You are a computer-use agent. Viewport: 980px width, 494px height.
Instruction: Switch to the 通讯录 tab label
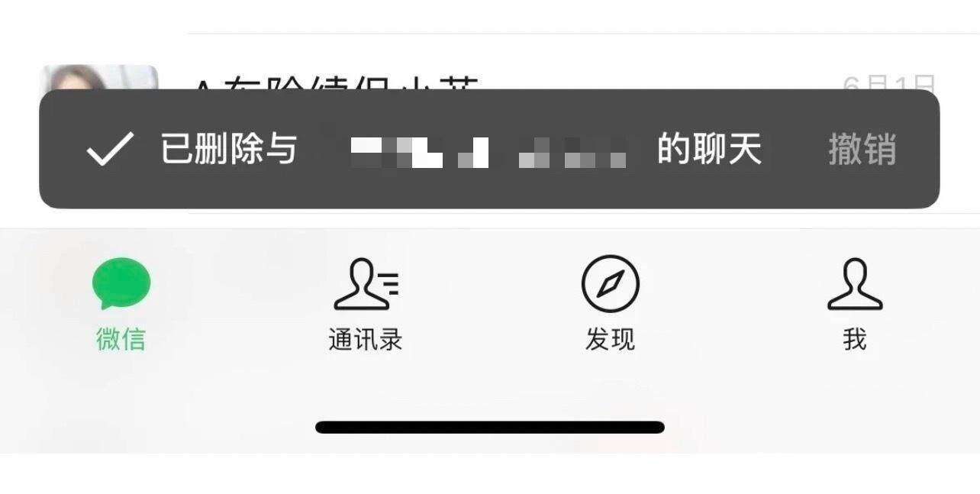(x=366, y=338)
